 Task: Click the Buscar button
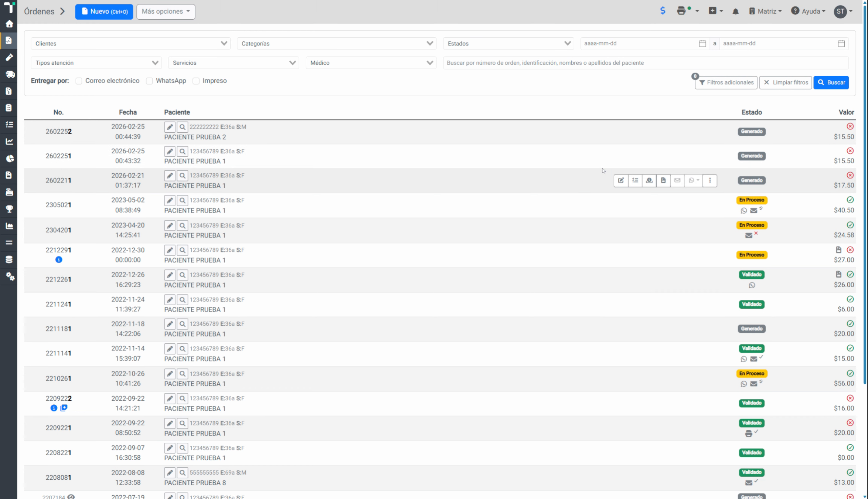click(x=831, y=82)
